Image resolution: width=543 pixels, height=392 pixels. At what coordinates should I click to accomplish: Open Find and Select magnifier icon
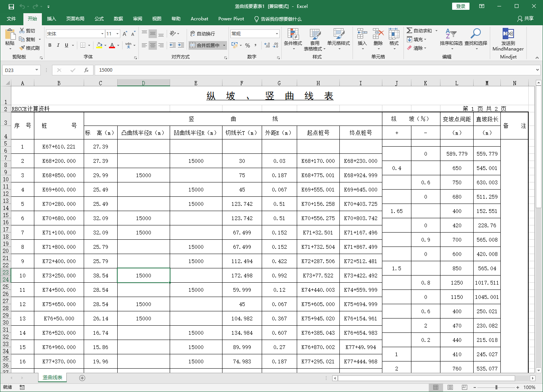click(476, 34)
